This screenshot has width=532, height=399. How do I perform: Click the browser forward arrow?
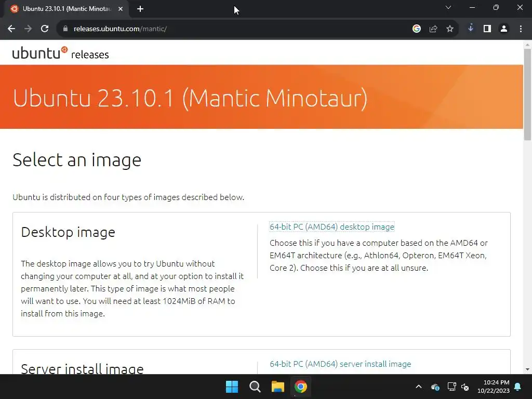(28, 29)
